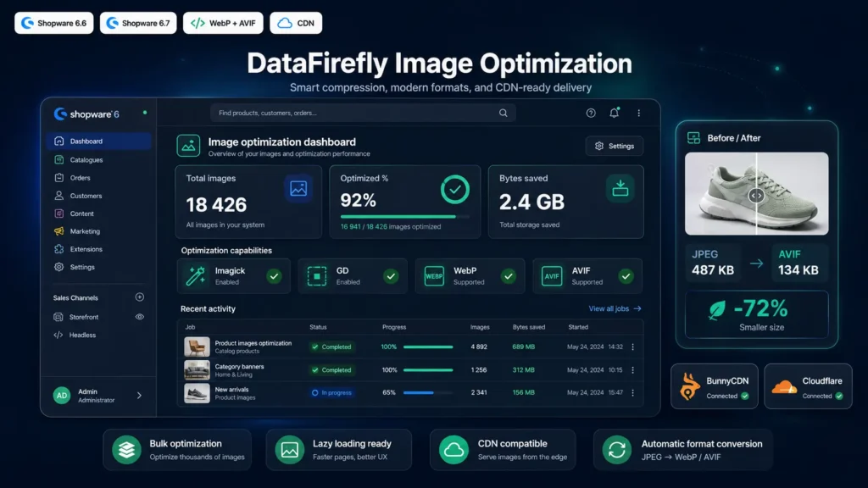Click Product images optimization progress bar
Image resolution: width=868 pixels, height=488 pixels.
pyautogui.click(x=428, y=347)
